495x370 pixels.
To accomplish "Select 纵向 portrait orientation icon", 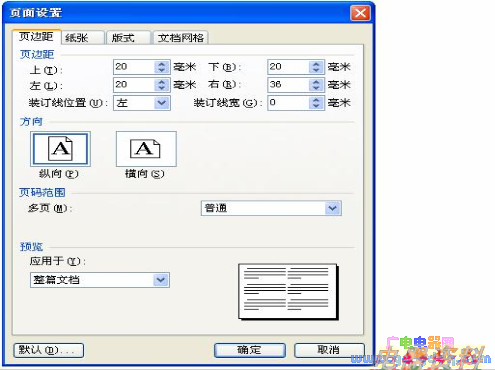I will pos(60,149).
